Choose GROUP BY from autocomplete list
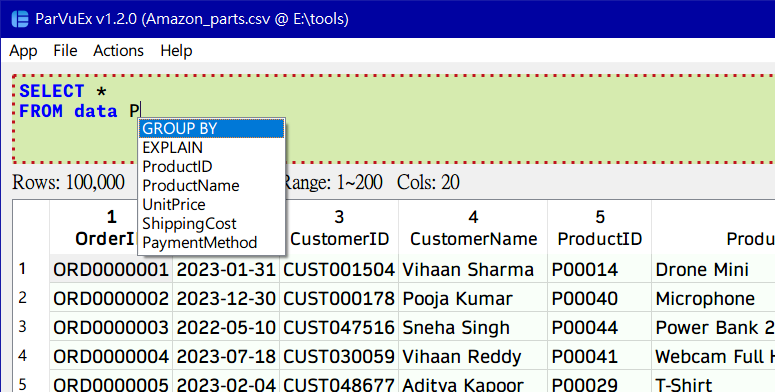Image resolution: width=775 pixels, height=392 pixels. pyautogui.click(x=212, y=129)
